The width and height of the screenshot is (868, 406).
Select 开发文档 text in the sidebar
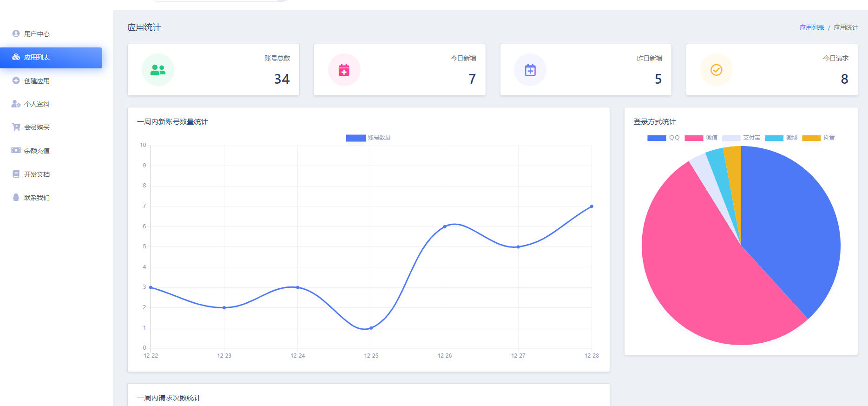(37, 174)
